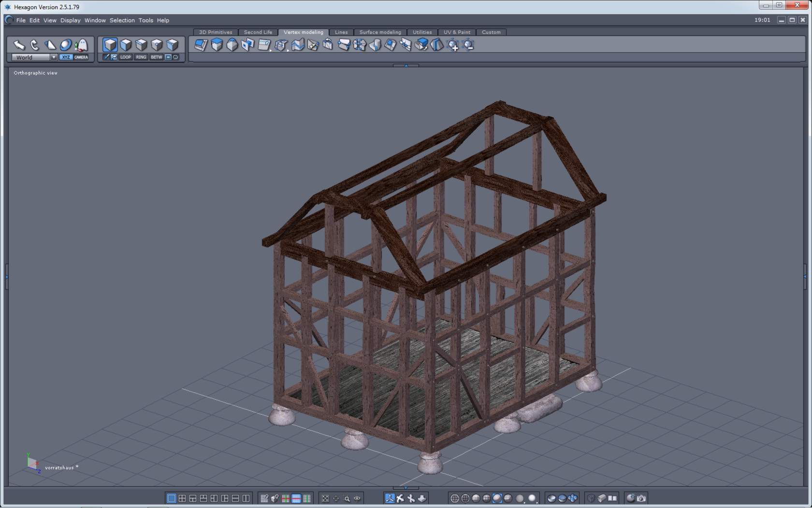Screen dimensions: 812x508
Task: Click the ghost-shaped soft selection tool
Action: point(81,45)
